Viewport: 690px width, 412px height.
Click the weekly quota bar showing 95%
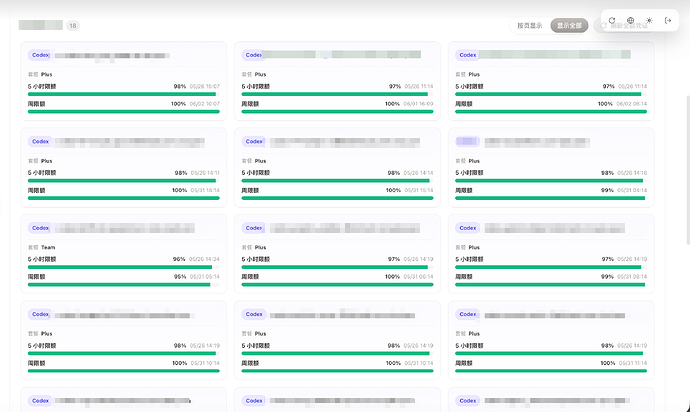[x=123, y=284]
